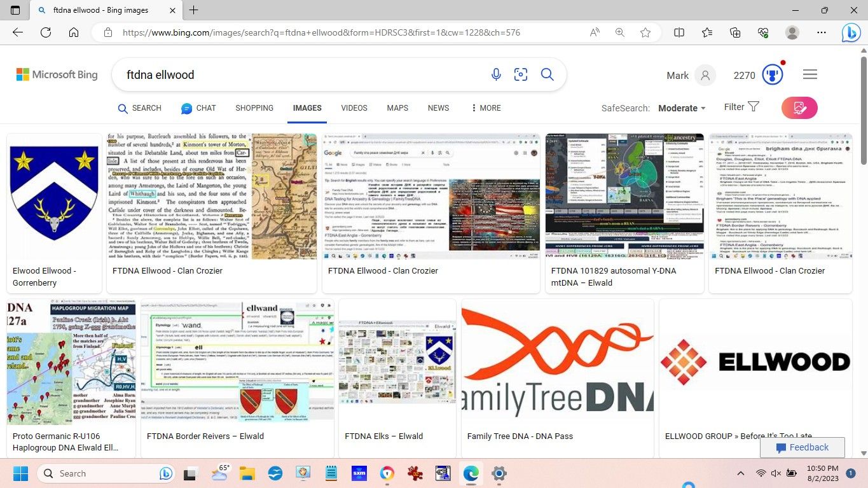Open the FTDNA Elks collage thumbnail
Screen dimensions: 868x488
[397, 363]
